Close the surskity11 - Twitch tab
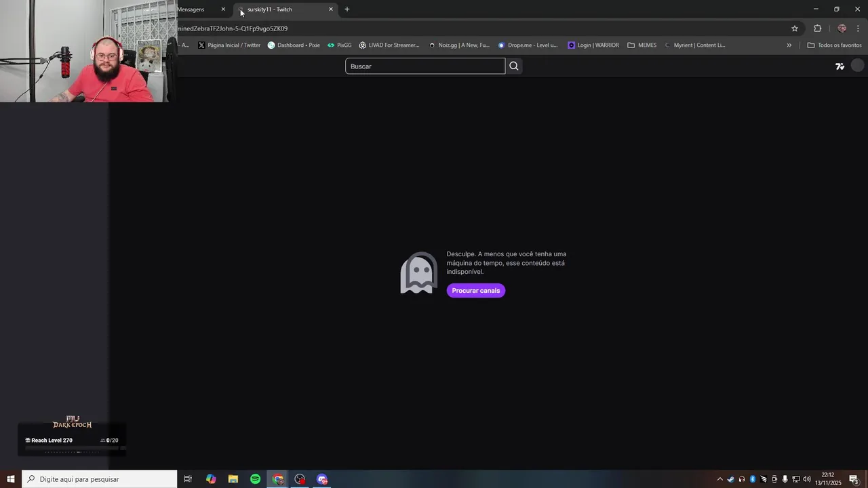868x488 pixels. click(331, 9)
